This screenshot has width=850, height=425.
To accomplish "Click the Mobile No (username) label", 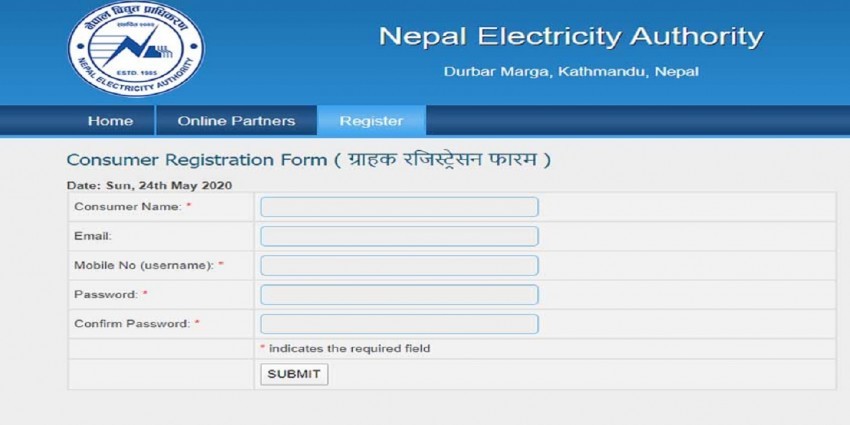I will coord(145,266).
